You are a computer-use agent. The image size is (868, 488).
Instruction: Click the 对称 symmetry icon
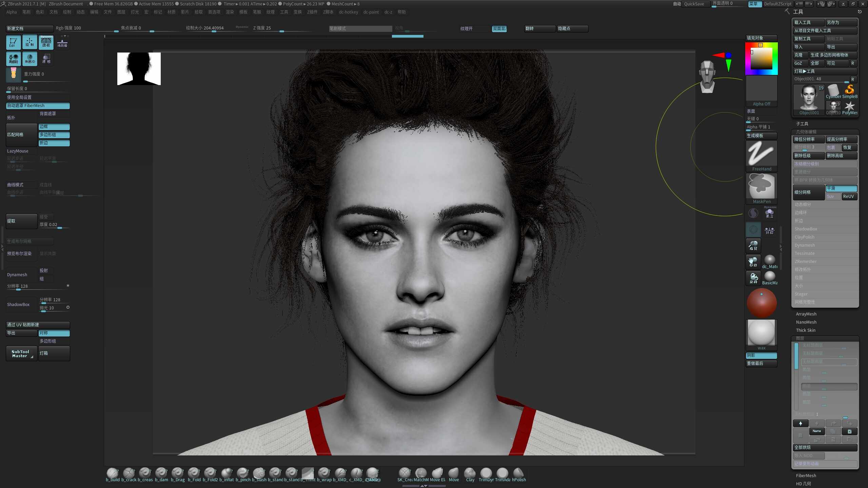[770, 230]
